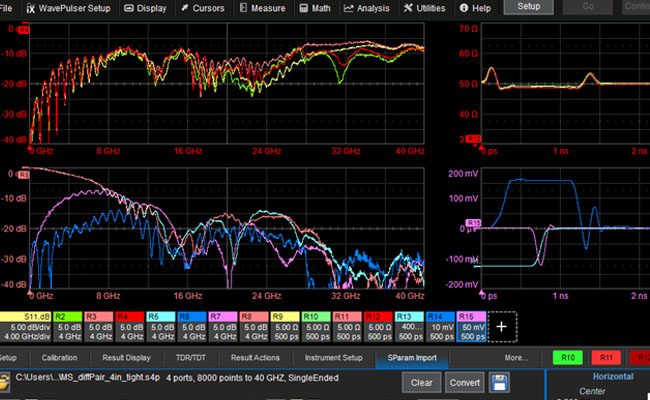
Task: Add a new trace with plus icon
Action: pyautogui.click(x=500, y=325)
